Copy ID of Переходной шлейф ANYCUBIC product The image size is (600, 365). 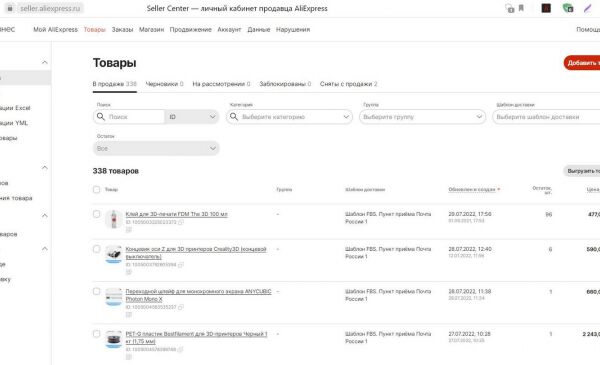pyautogui.click(x=181, y=307)
